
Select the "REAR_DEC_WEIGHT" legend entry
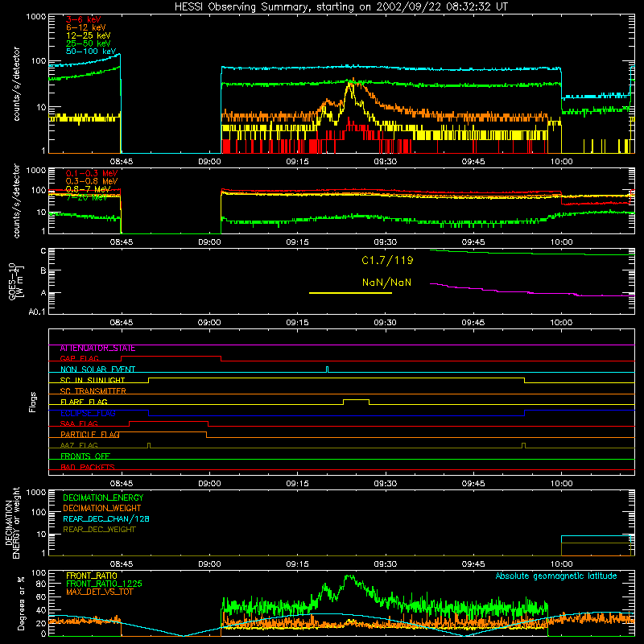click(x=99, y=530)
